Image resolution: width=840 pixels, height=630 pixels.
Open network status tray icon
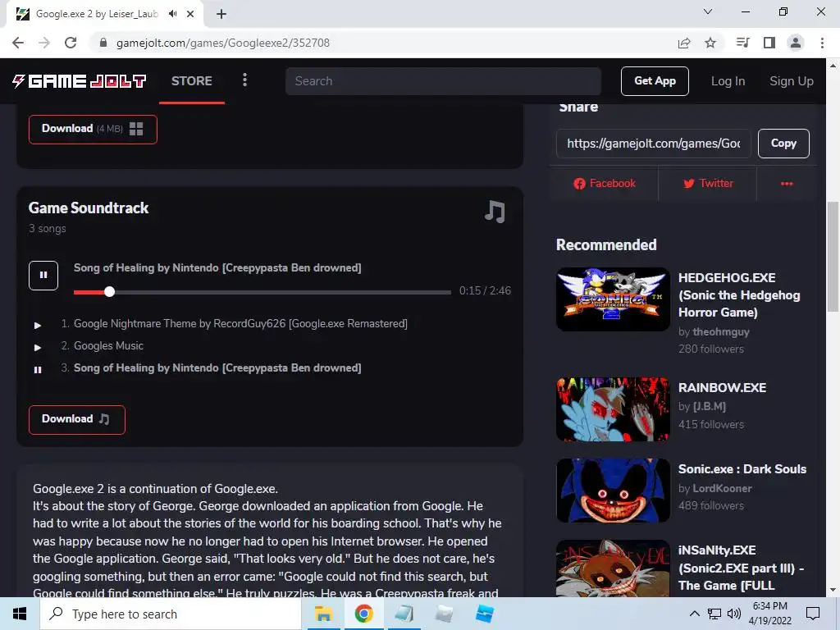pyautogui.click(x=714, y=614)
